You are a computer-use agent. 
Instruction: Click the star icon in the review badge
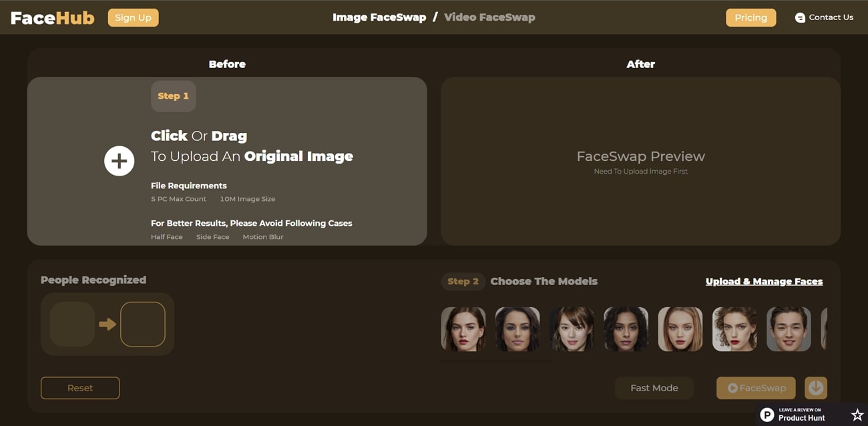click(x=857, y=414)
